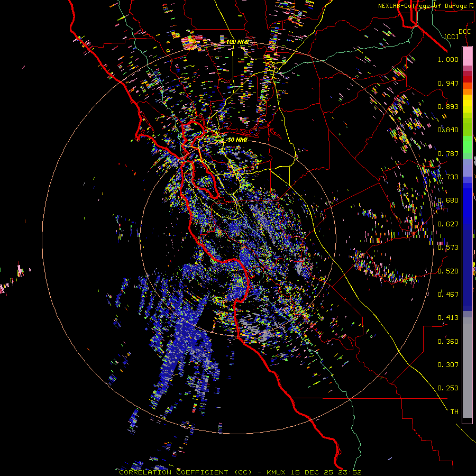Select the 0.253 legend value

[x=448, y=388]
